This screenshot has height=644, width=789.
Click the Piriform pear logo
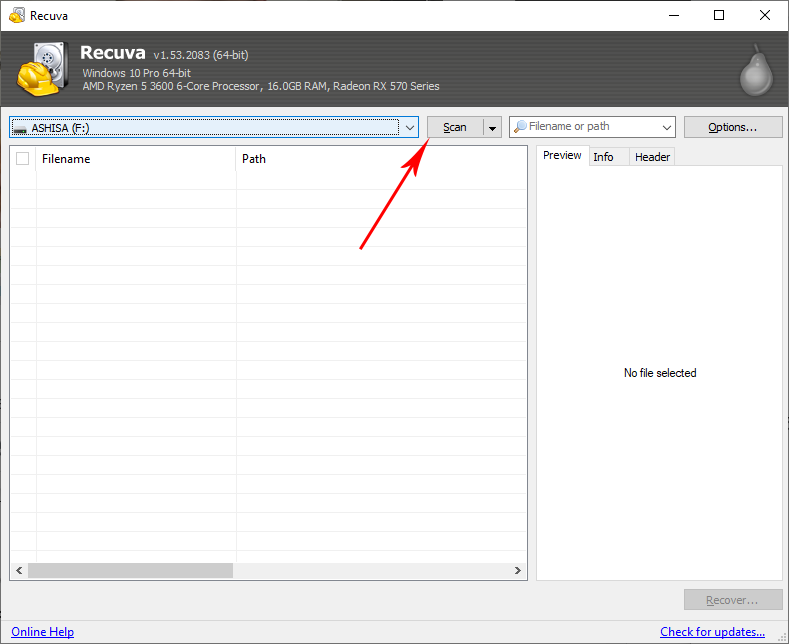point(756,70)
